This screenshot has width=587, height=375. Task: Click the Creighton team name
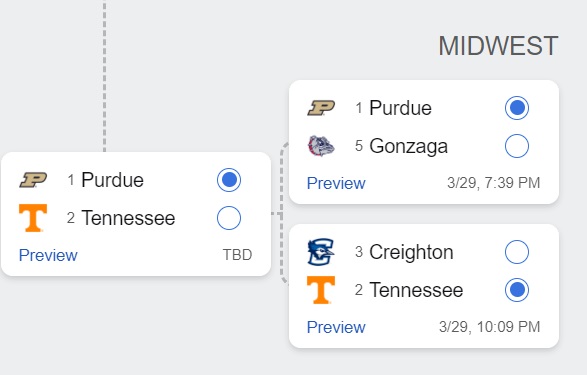pos(411,252)
